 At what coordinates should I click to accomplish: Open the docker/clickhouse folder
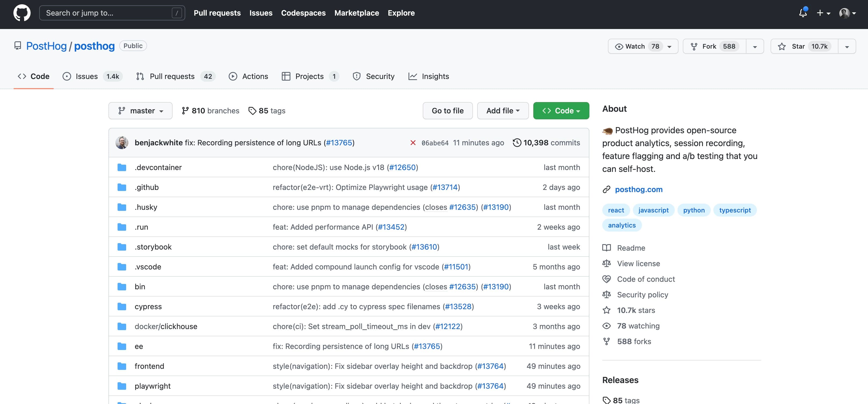pyautogui.click(x=166, y=326)
